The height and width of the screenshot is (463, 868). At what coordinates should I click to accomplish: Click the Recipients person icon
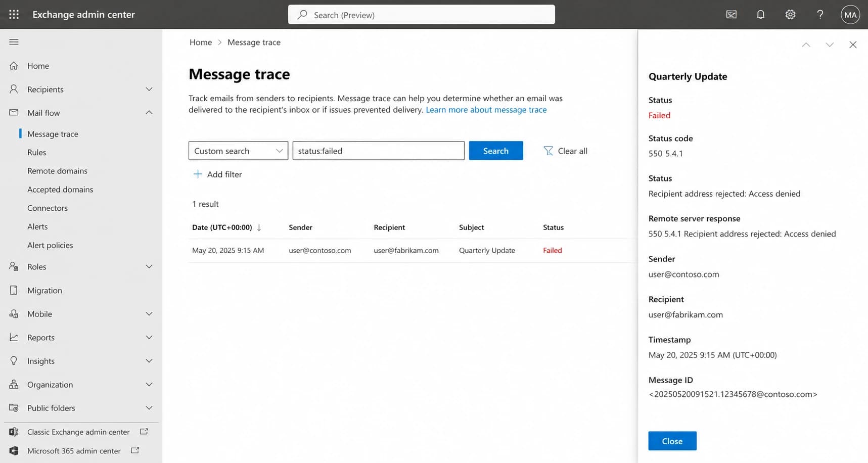tap(14, 89)
